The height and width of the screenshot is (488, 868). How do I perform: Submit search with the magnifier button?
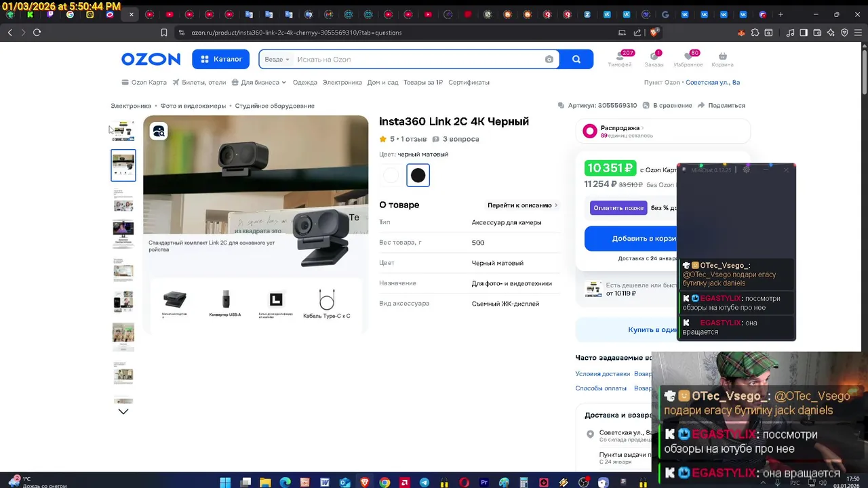pyautogui.click(x=576, y=59)
